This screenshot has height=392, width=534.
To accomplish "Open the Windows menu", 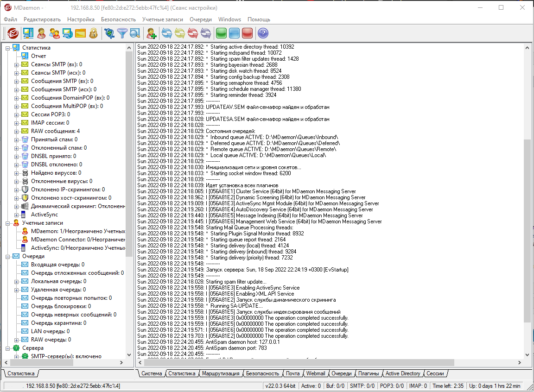I will (x=229, y=19).
